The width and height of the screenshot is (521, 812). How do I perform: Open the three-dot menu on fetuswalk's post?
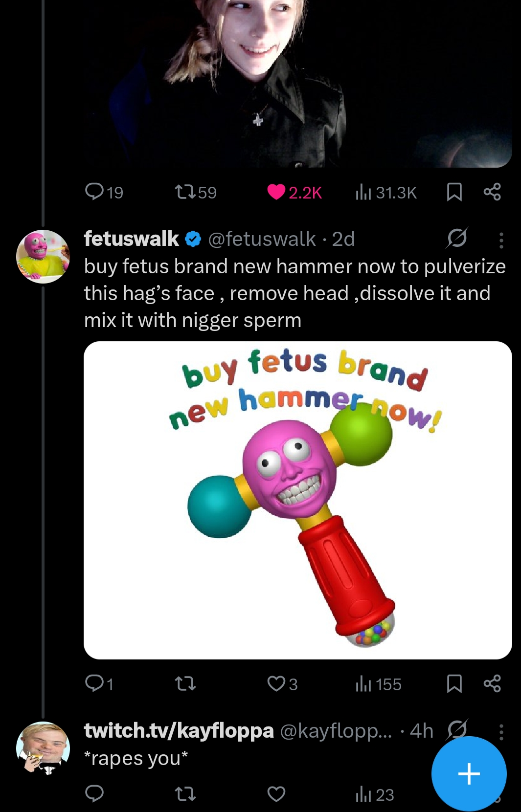coord(501,240)
